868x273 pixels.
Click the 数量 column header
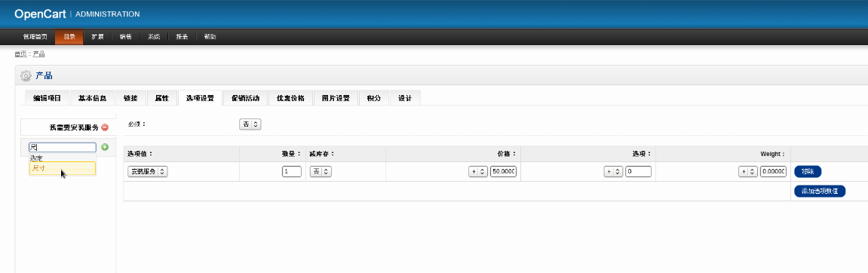(x=291, y=153)
